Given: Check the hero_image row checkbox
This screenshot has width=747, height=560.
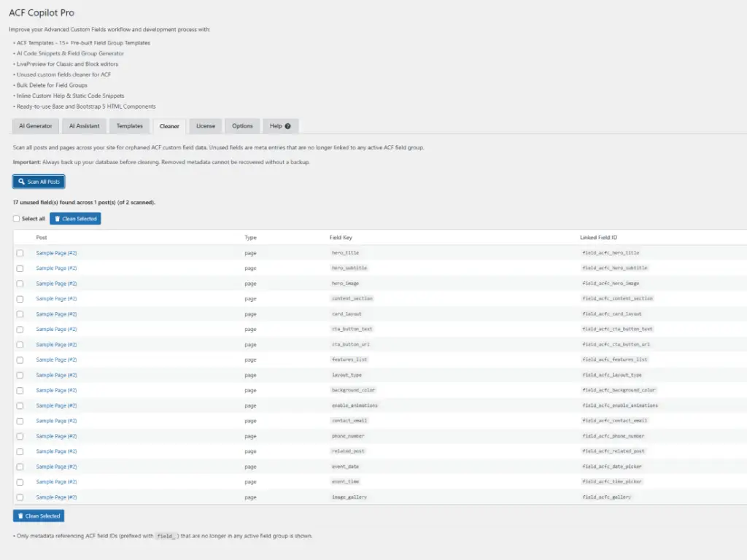Looking at the screenshot, I should click(20, 284).
